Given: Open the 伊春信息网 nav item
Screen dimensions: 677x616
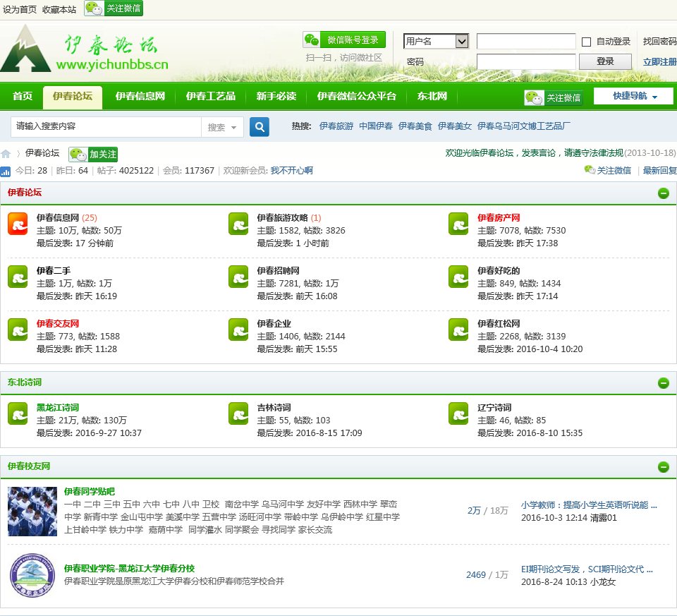Looking at the screenshot, I should click(x=140, y=96).
